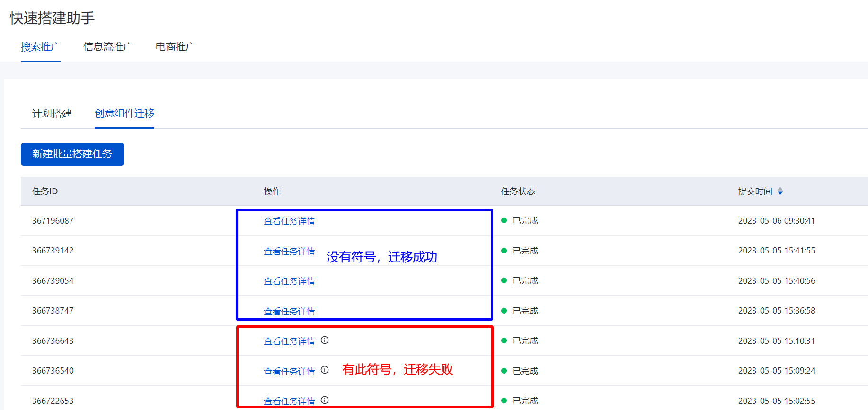868x410 pixels.
Task: Open 查看任务详情 for task 366739142
Action: tap(289, 251)
